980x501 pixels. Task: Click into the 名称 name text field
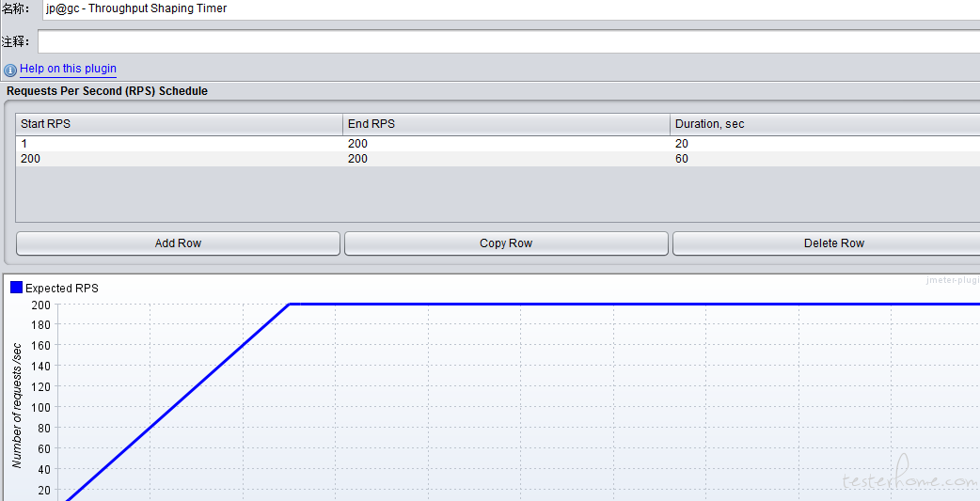tap(508, 9)
